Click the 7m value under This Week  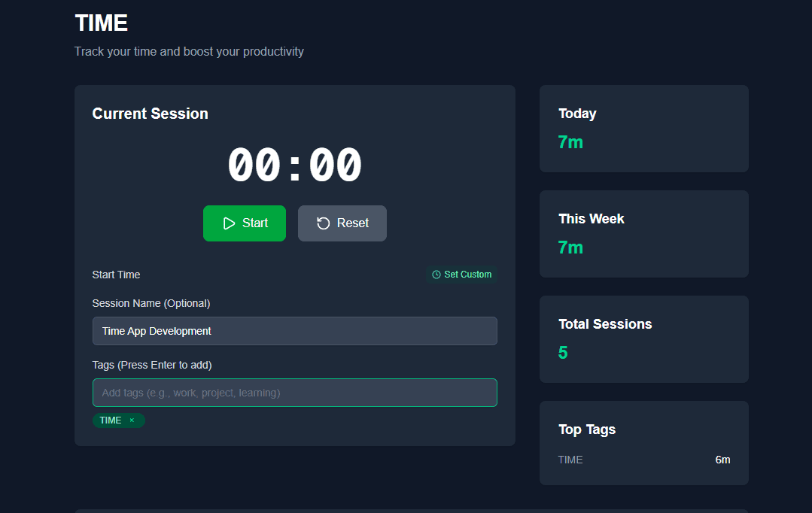tap(570, 247)
